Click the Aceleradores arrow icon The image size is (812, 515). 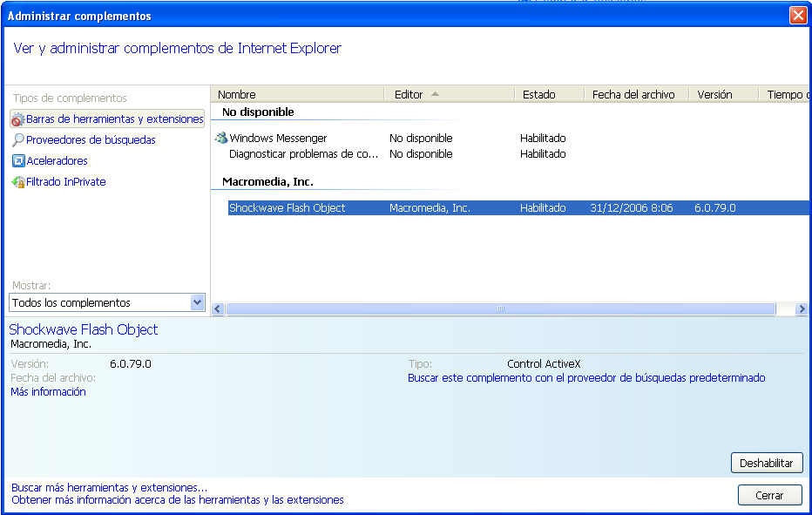point(18,161)
